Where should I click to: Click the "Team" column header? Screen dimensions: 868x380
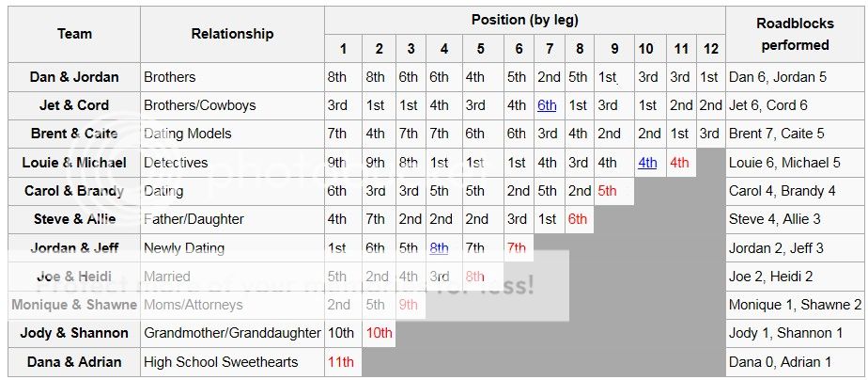(75, 34)
